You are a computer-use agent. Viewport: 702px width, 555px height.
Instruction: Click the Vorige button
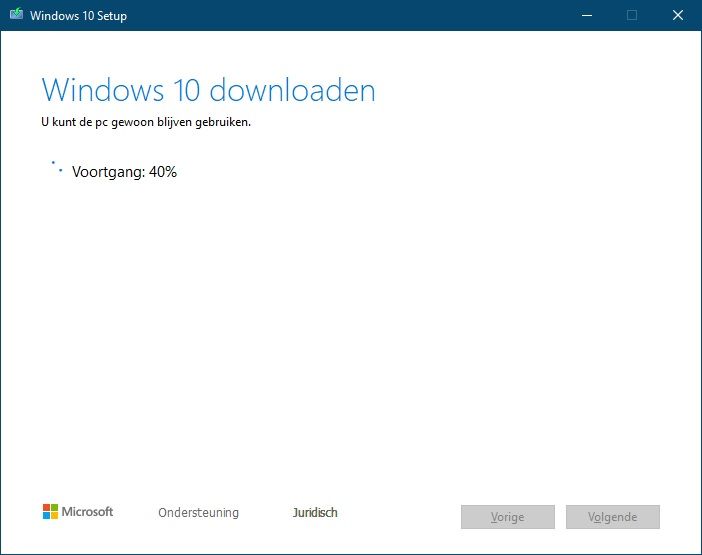[508, 517]
